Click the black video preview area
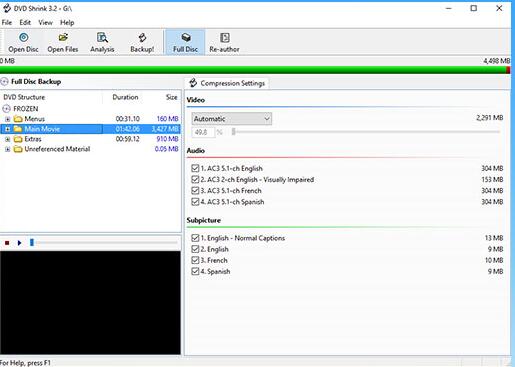This screenshot has width=515, height=367. tap(90, 303)
